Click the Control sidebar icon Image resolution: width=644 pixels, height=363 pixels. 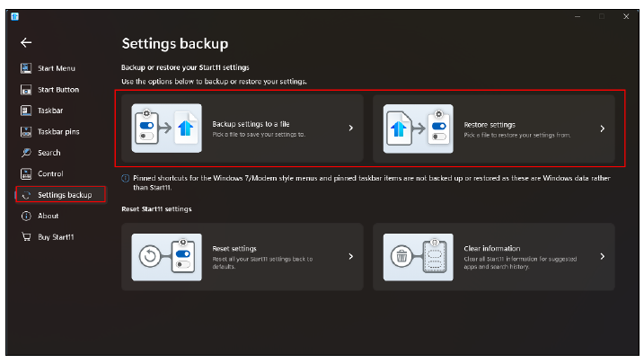[26, 173]
